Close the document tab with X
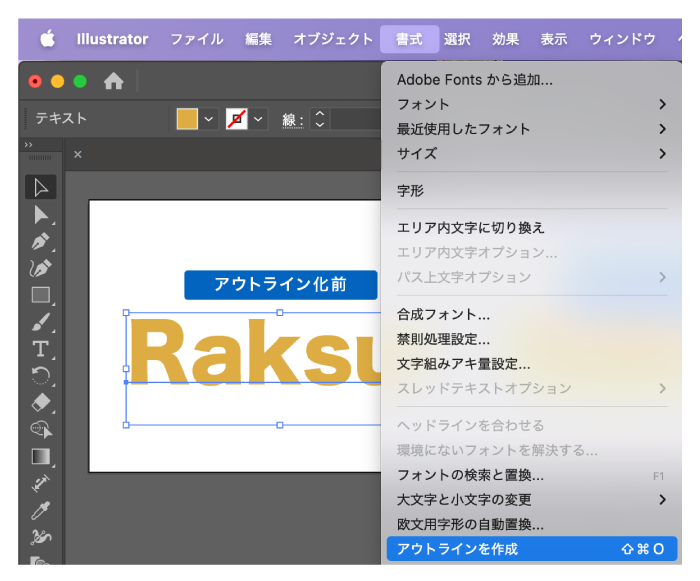Image resolution: width=700 pixels, height=581 pixels. (x=78, y=155)
